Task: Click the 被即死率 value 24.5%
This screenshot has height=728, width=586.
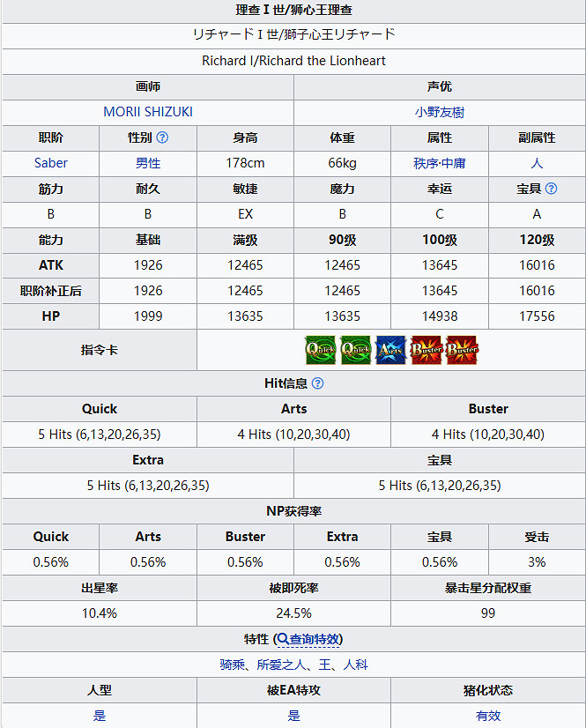Action: coord(294,613)
